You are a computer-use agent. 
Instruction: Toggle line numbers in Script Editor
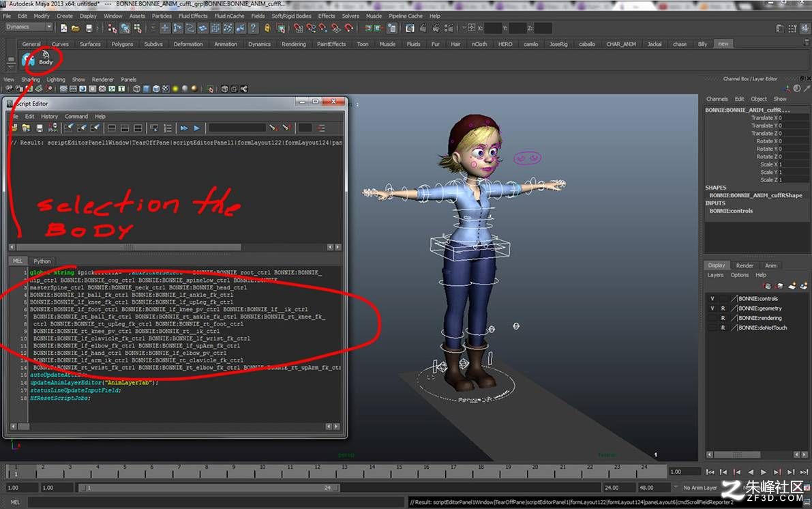point(168,128)
